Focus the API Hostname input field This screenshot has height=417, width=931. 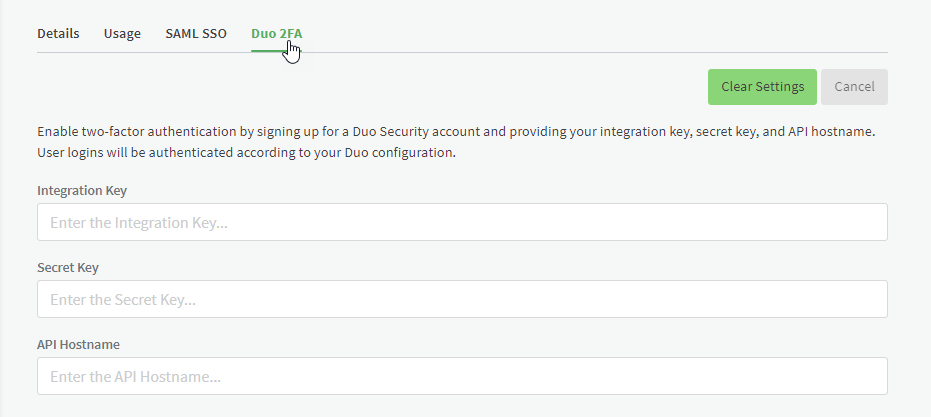[463, 376]
